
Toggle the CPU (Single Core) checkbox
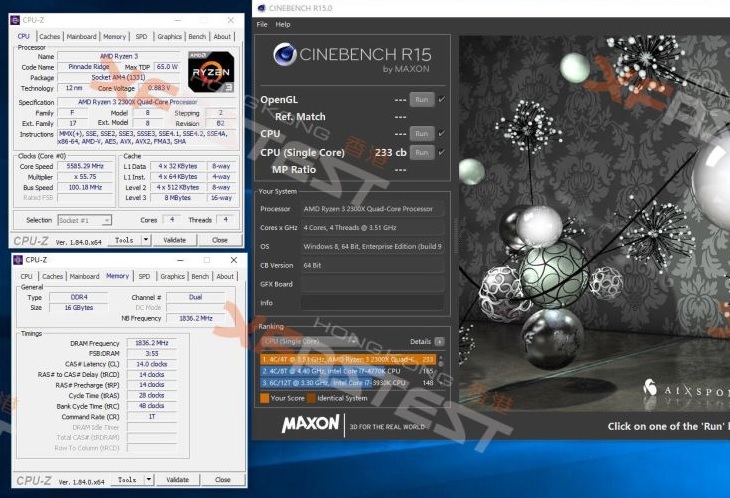pos(441,152)
